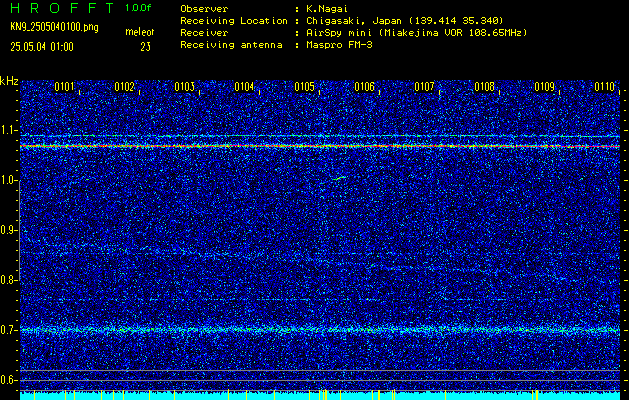Click the 0110 time marker

coord(605,87)
